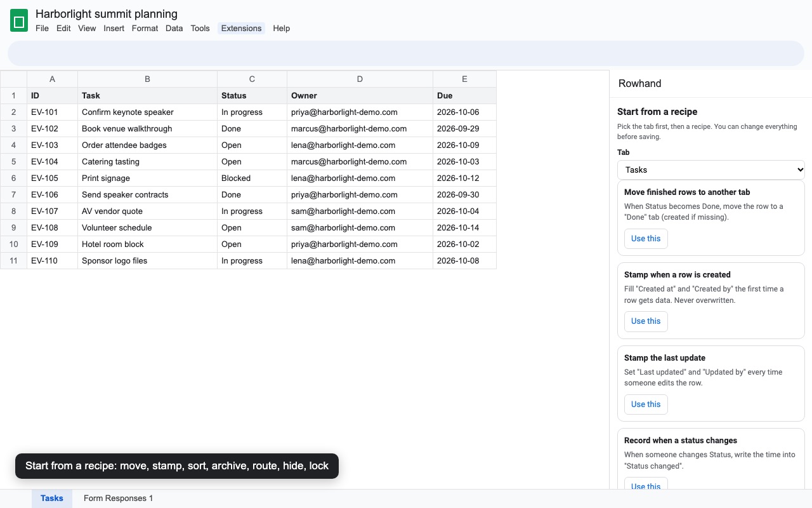Select column D header
Image resolution: width=812 pixels, height=508 pixels.
pos(360,79)
